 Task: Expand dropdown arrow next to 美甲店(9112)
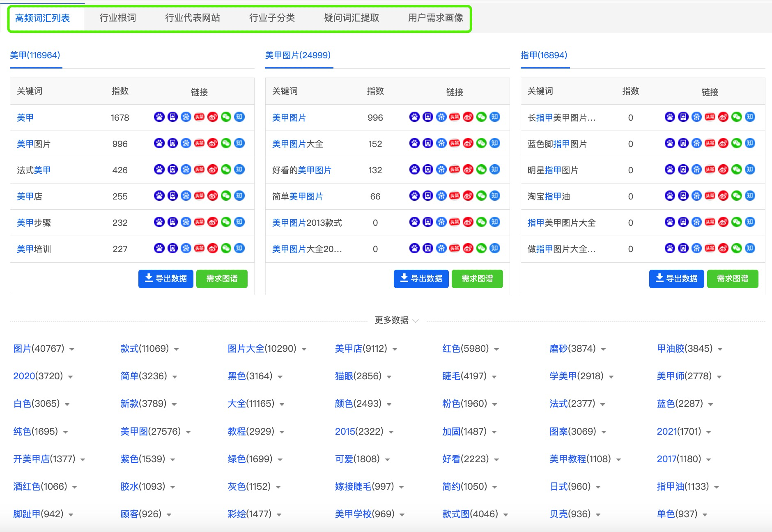[x=395, y=349]
